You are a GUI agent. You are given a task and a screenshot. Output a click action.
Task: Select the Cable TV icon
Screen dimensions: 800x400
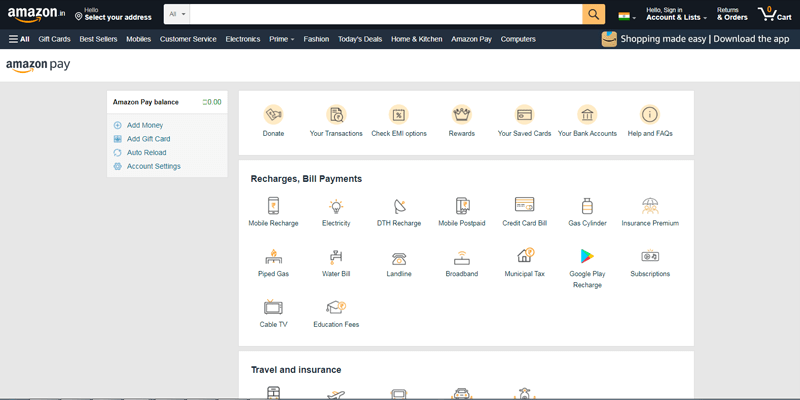[273, 307]
